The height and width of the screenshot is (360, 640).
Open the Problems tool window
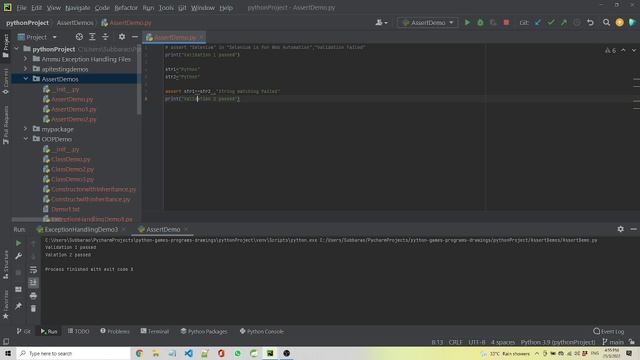click(115, 331)
